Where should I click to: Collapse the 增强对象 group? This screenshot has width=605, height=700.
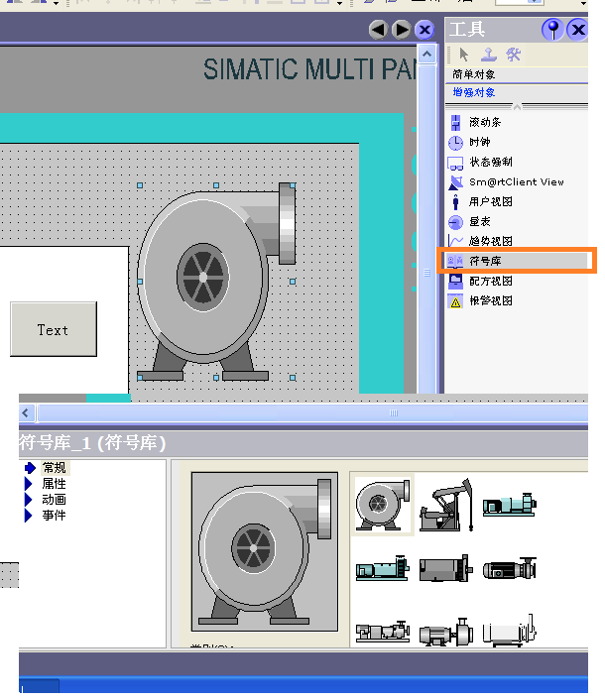click(x=517, y=92)
